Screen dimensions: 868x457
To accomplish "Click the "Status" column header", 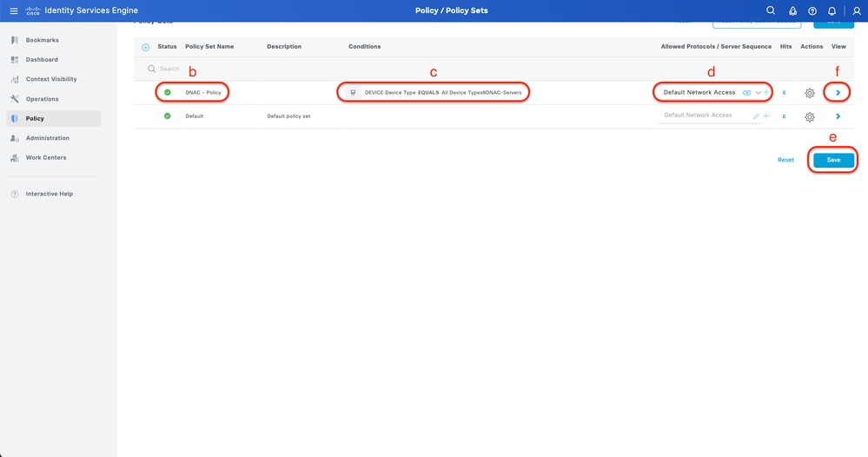I will tap(167, 46).
